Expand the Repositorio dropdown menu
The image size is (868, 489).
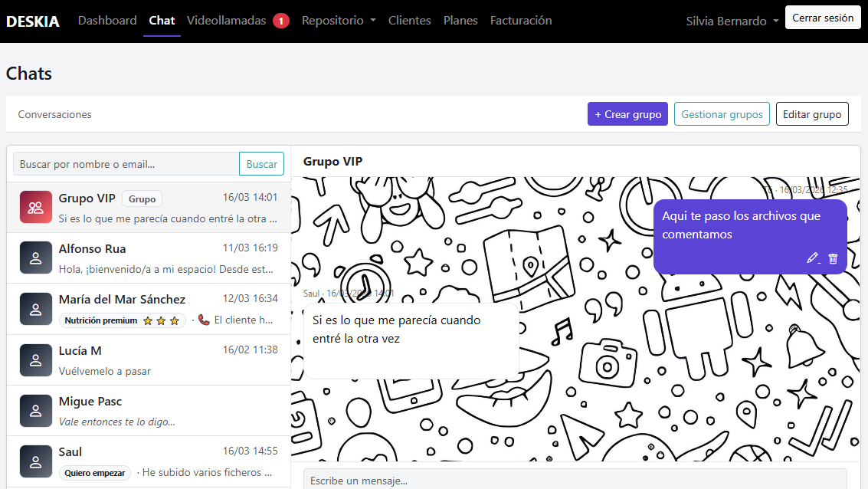tap(339, 21)
